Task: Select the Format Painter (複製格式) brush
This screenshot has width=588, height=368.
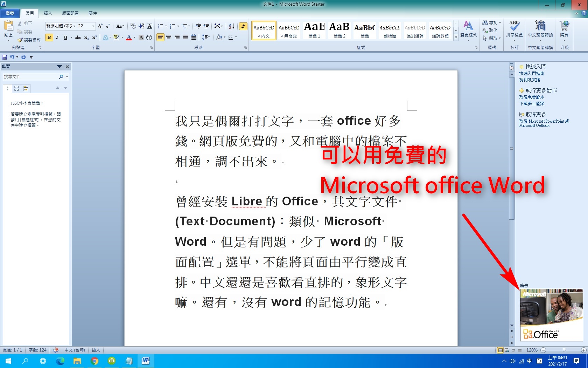Action: 29,40
